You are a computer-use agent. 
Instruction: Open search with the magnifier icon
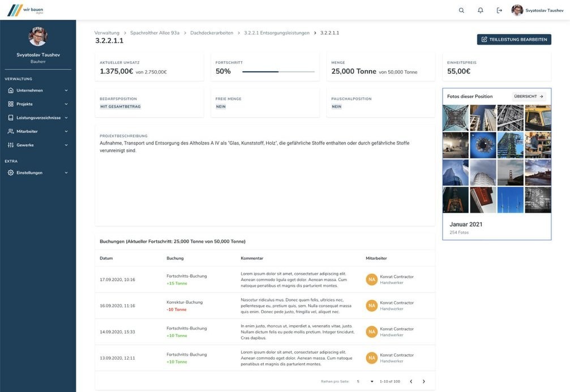(461, 11)
